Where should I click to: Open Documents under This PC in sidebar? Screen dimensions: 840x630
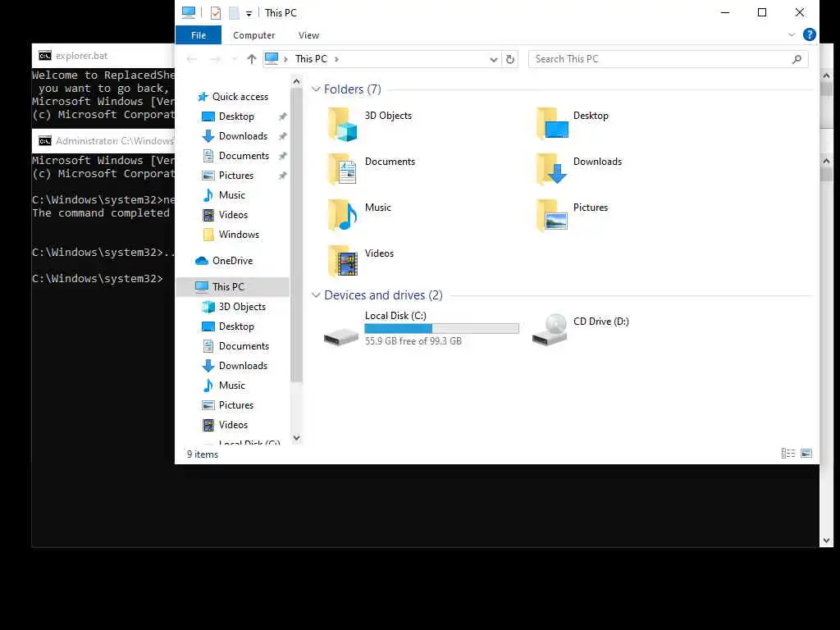tap(243, 346)
